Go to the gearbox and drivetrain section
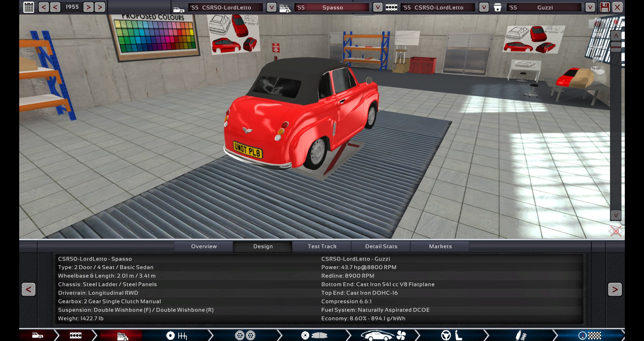 click(x=176, y=335)
